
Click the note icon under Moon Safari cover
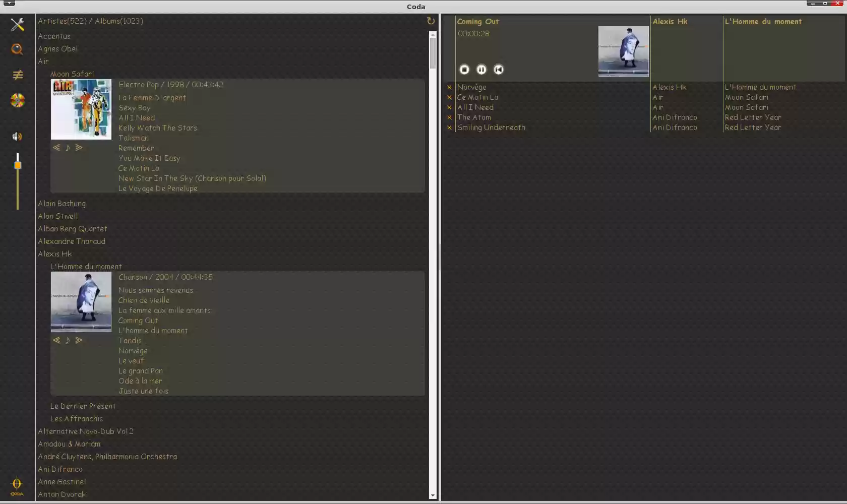tap(68, 148)
